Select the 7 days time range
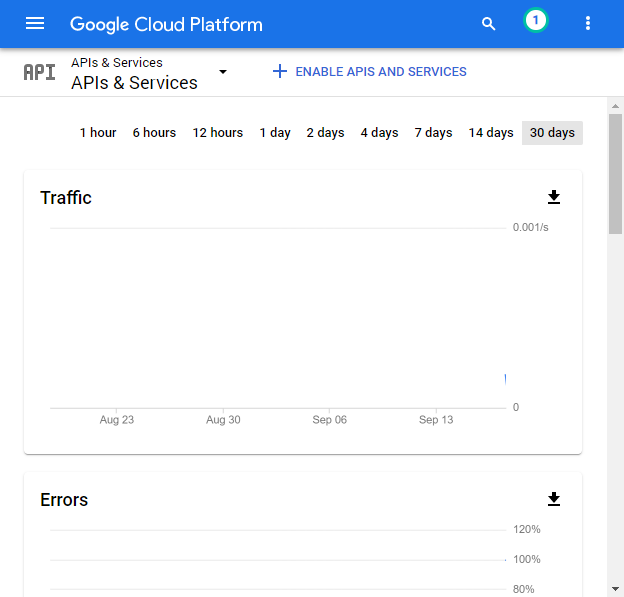This screenshot has height=597, width=624. 433,133
